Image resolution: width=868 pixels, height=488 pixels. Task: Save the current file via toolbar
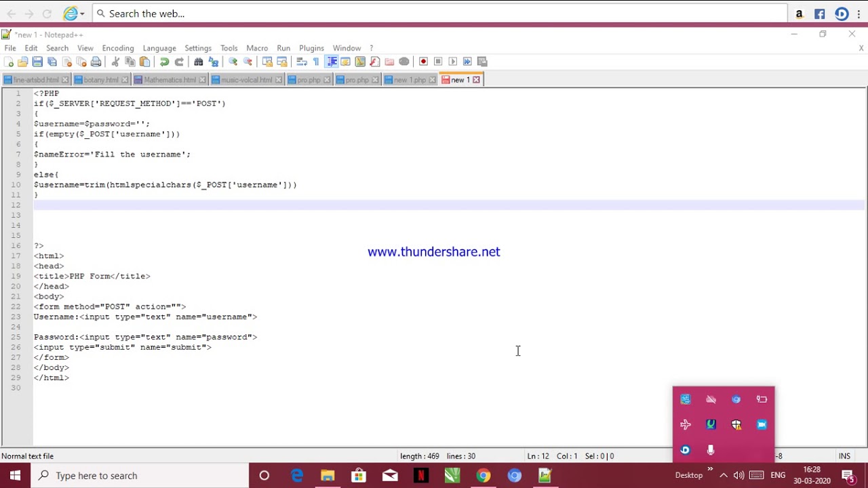37,62
